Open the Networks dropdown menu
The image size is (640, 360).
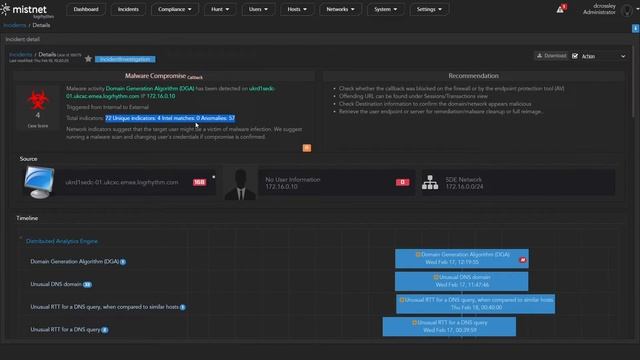pyautogui.click(x=340, y=9)
